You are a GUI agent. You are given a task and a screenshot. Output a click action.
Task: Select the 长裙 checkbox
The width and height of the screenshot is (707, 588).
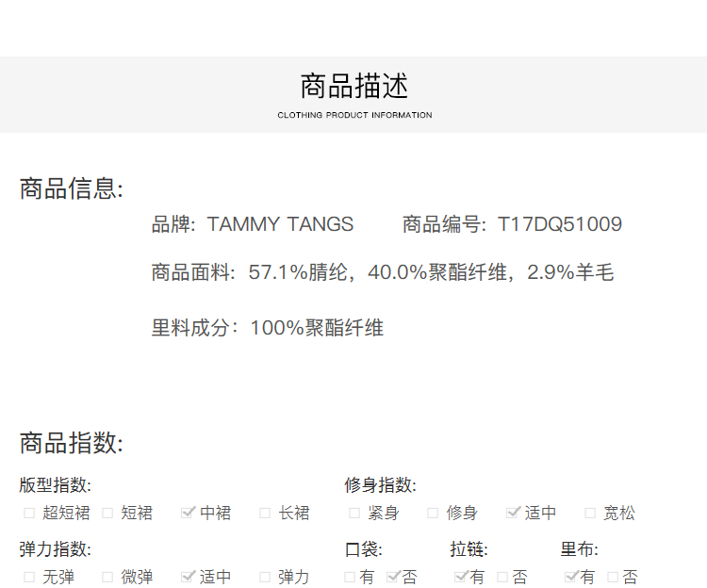coord(265,514)
